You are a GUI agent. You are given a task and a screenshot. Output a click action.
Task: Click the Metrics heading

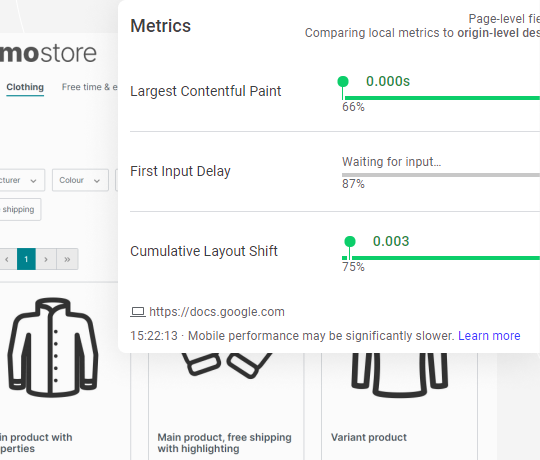tap(160, 26)
